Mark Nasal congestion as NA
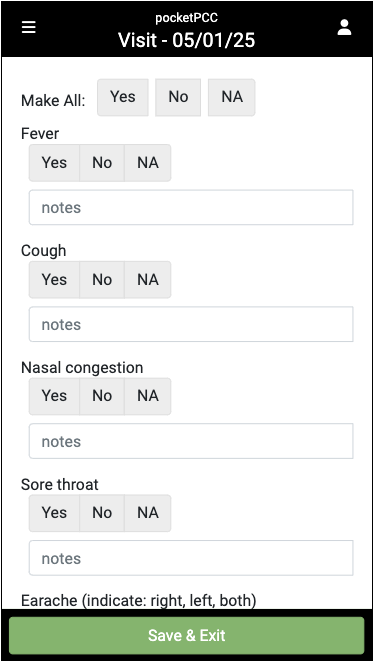Image resolution: width=373 pixels, height=661 pixels. [148, 396]
